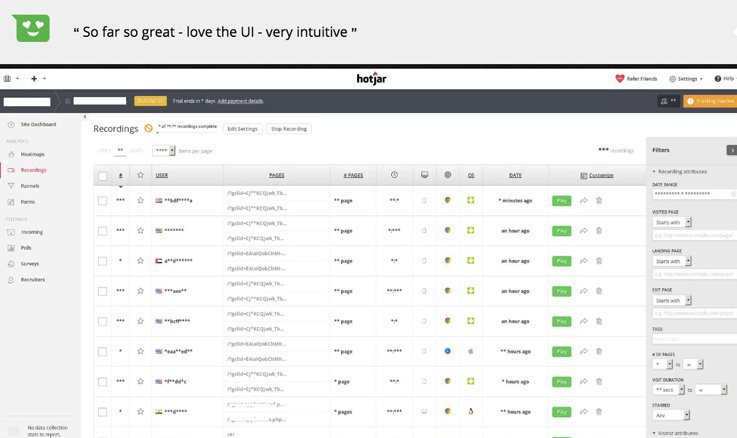Image resolution: width=737 pixels, height=438 pixels.
Task: Check the a**d****** row checkbox
Action: [x=102, y=261]
